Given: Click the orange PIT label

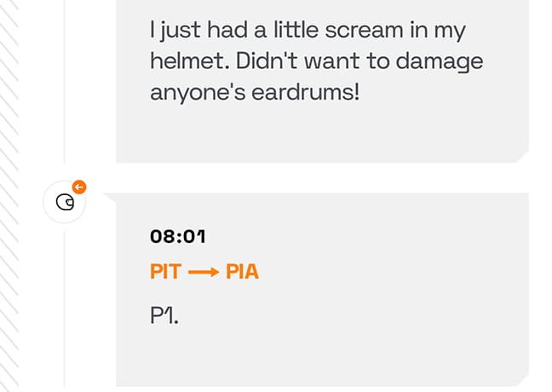Looking at the screenshot, I should coord(165,273).
